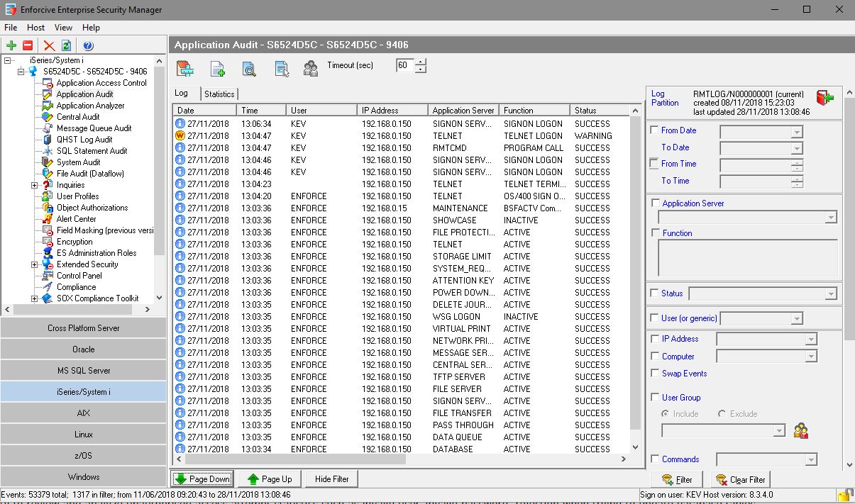
Task: Open the Status filter dropdown
Action: click(x=831, y=293)
